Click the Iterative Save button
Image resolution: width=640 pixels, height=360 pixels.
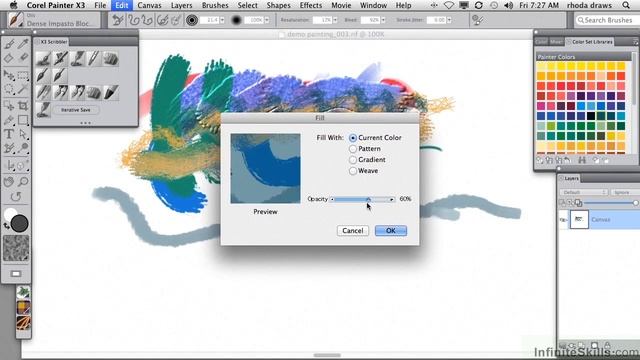tap(76, 110)
